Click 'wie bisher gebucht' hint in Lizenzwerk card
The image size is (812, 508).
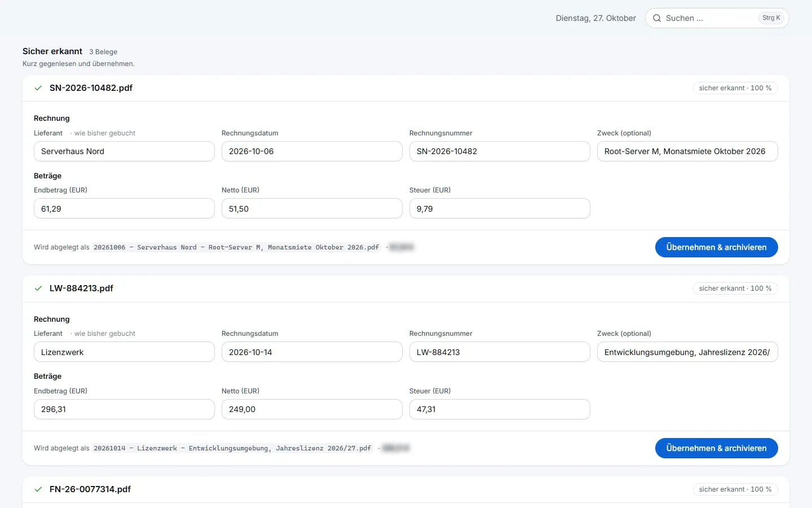click(x=105, y=334)
